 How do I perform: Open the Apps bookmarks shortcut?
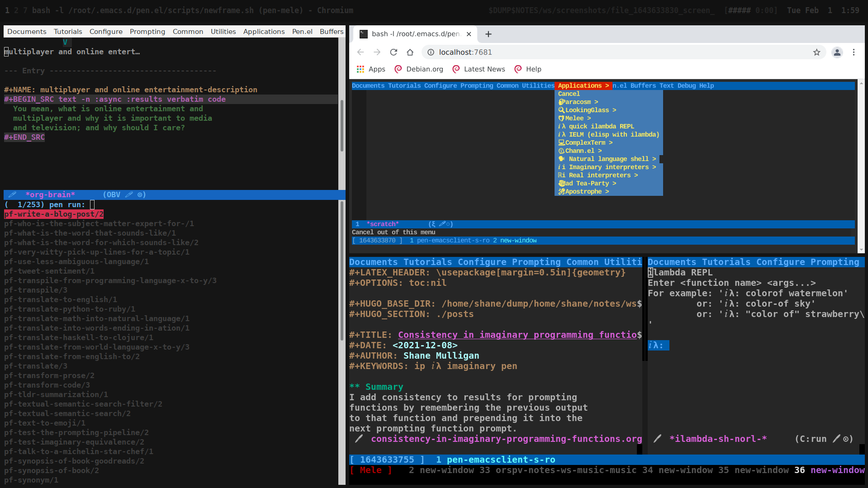[x=371, y=69]
